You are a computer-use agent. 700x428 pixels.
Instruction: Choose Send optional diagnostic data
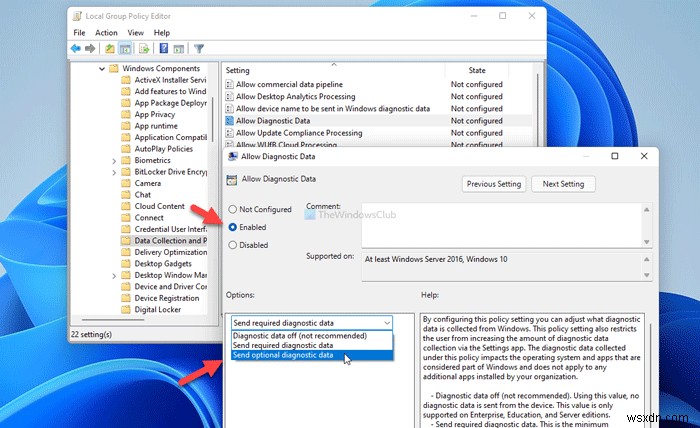point(312,355)
